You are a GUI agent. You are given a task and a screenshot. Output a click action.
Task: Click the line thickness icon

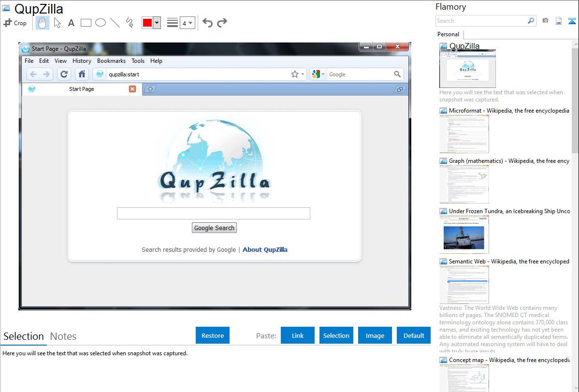click(x=173, y=23)
